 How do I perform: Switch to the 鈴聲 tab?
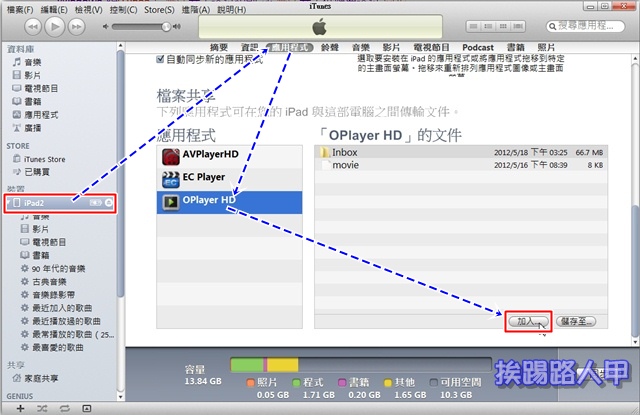[330, 48]
